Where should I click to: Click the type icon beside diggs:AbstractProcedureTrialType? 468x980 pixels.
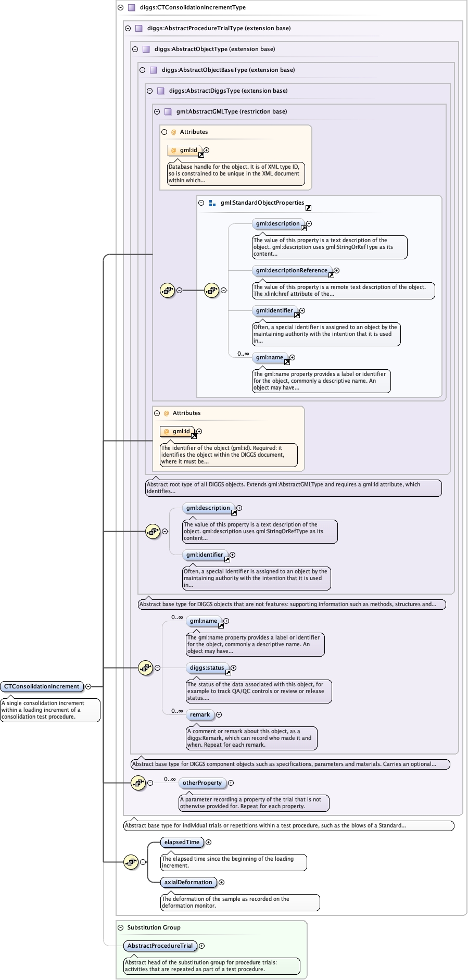click(139, 29)
